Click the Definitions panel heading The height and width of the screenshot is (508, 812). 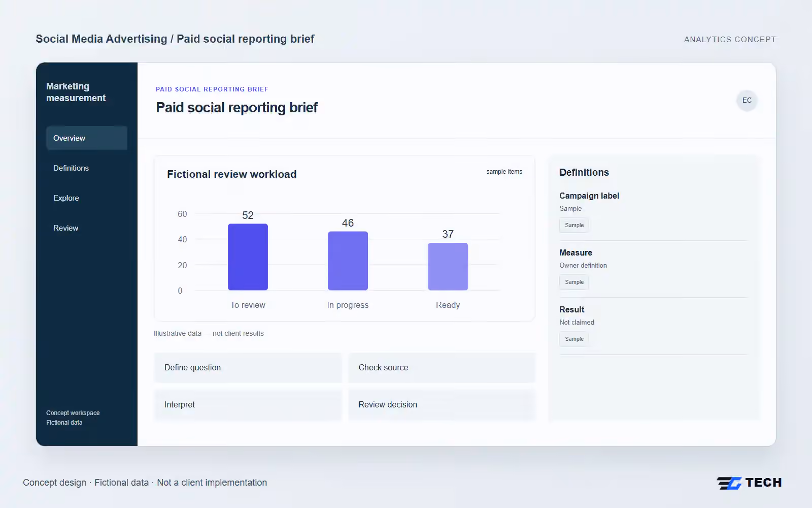[x=584, y=172]
